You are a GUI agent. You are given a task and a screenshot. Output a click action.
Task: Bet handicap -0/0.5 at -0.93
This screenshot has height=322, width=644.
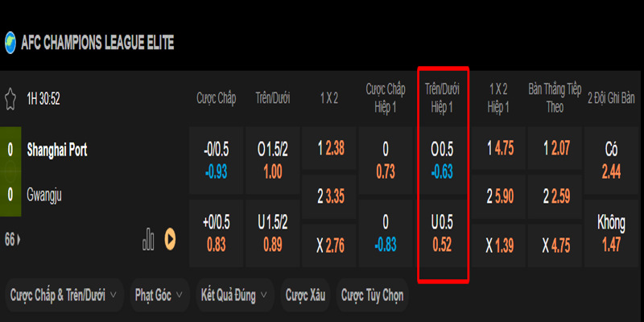click(217, 160)
